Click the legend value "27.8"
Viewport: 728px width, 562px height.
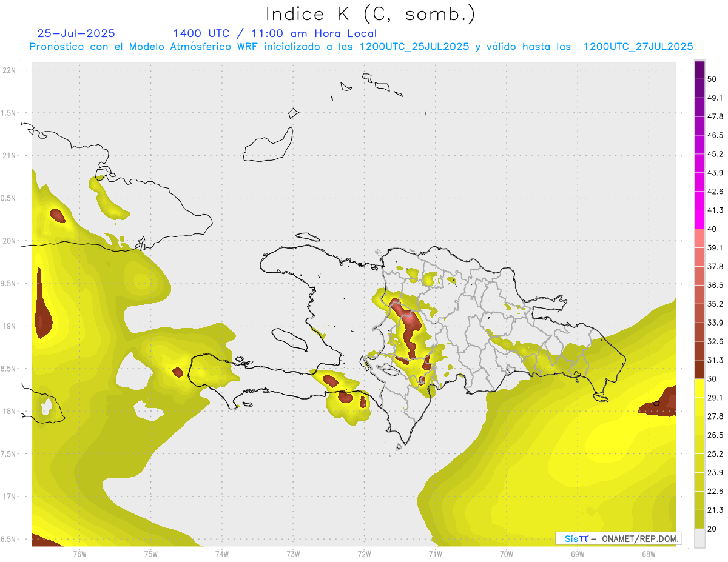click(715, 416)
